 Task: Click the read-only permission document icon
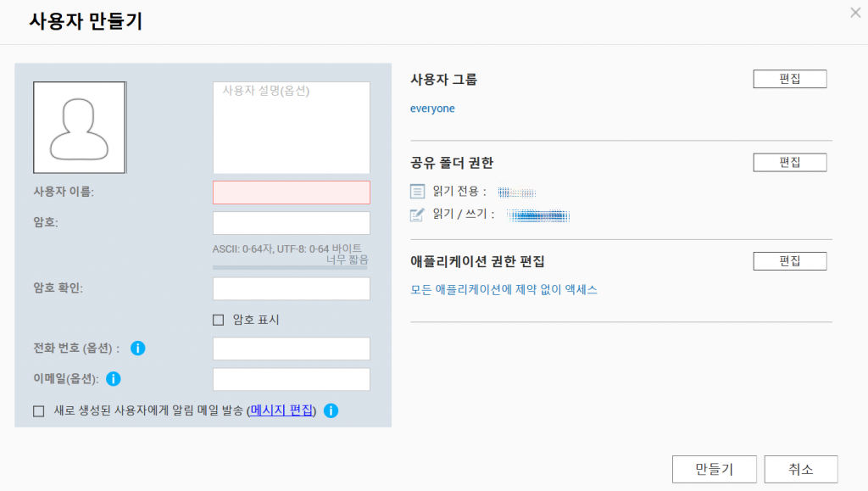click(417, 192)
